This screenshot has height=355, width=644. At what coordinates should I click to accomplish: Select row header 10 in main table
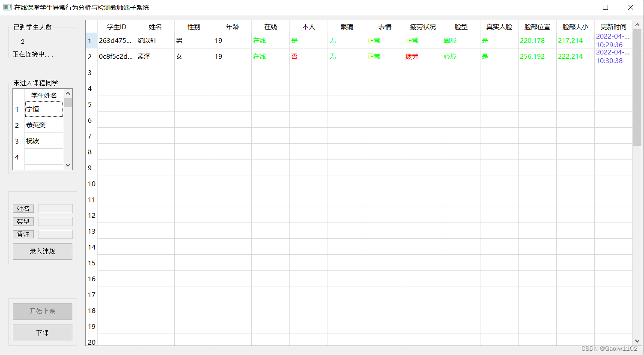91,184
